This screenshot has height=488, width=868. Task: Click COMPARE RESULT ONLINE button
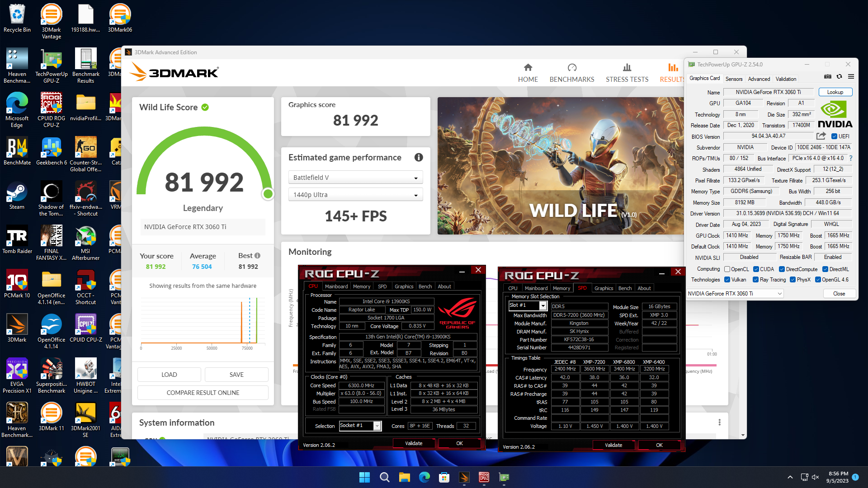(203, 393)
